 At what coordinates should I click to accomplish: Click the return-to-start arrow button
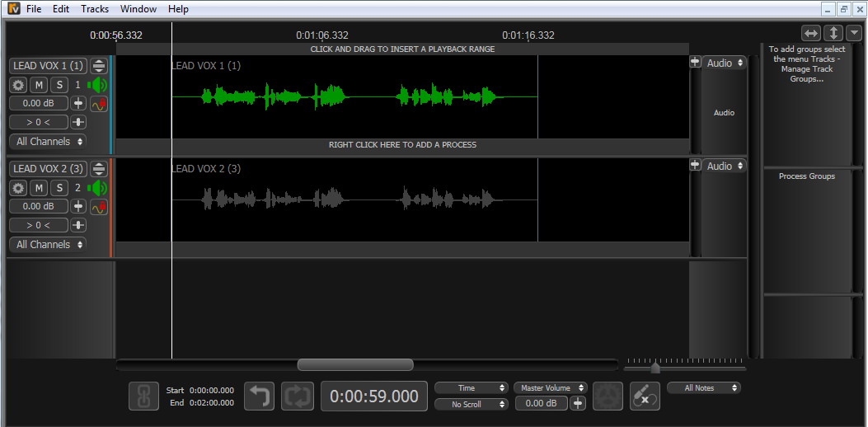point(260,396)
